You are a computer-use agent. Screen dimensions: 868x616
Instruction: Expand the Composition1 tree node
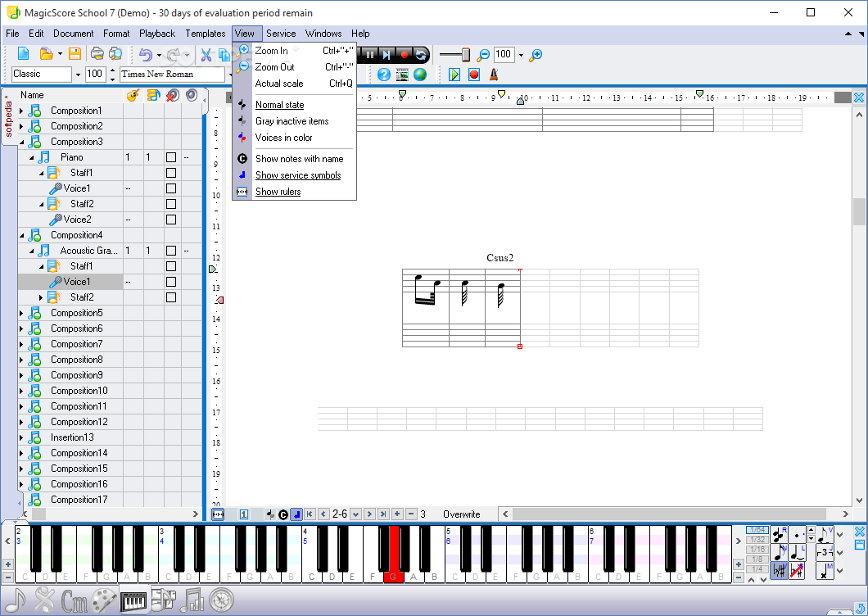point(21,111)
